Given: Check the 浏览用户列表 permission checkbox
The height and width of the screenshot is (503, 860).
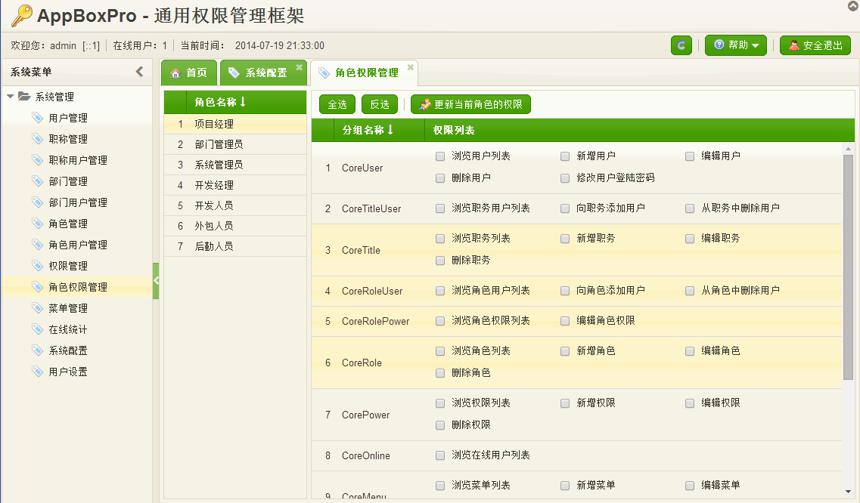Looking at the screenshot, I should click(x=440, y=156).
